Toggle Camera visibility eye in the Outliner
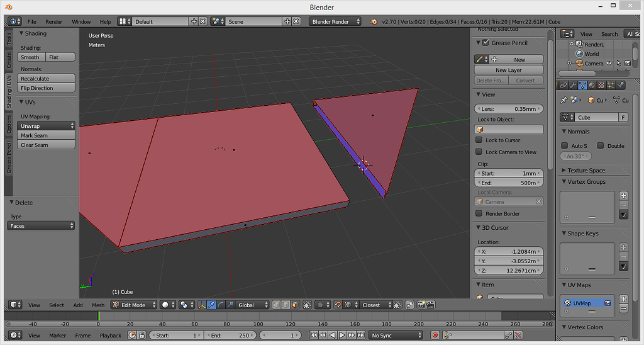 pos(609,64)
